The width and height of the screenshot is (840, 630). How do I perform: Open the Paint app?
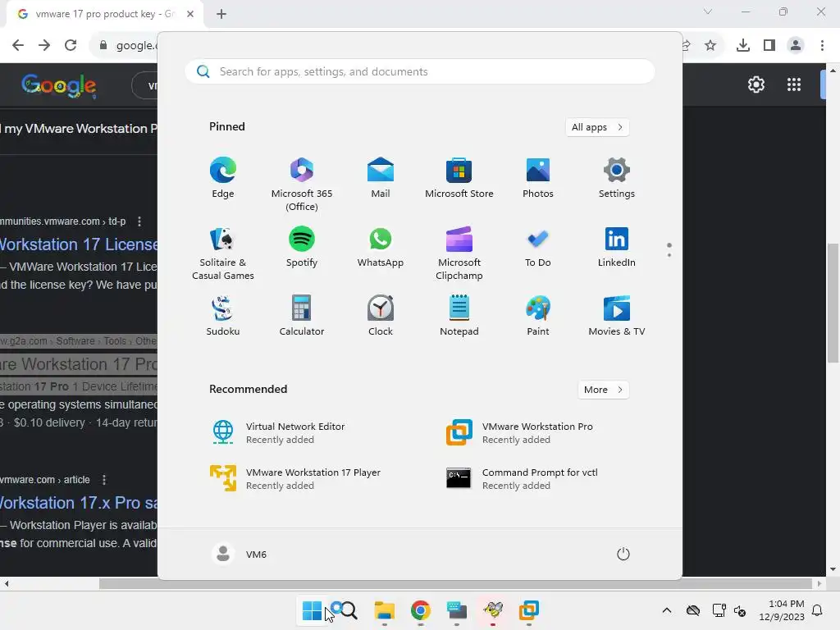(x=538, y=316)
